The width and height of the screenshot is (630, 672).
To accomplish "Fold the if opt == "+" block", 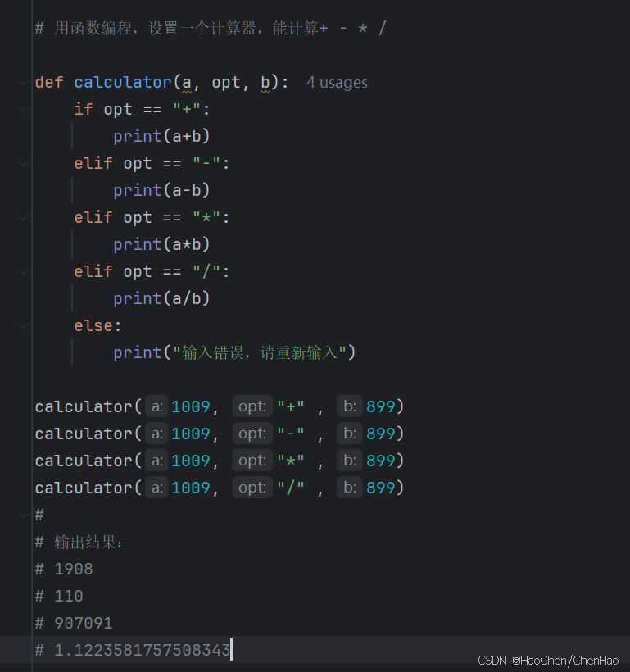I will click(23, 109).
